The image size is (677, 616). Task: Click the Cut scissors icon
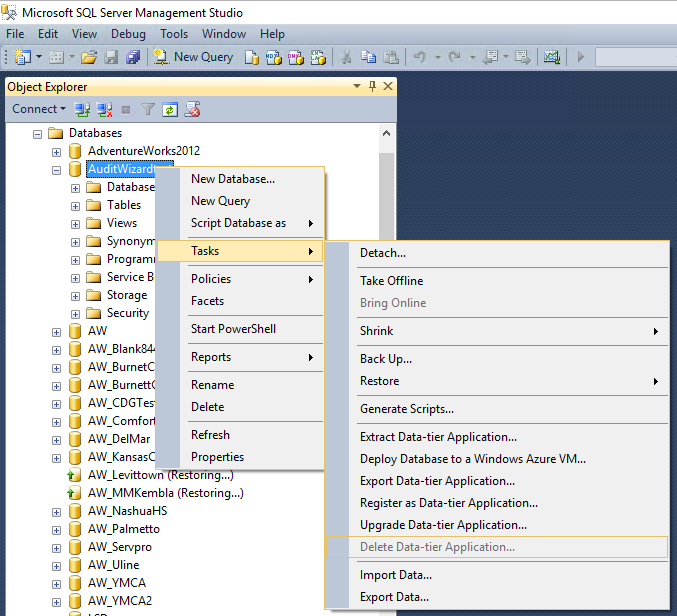click(346, 57)
